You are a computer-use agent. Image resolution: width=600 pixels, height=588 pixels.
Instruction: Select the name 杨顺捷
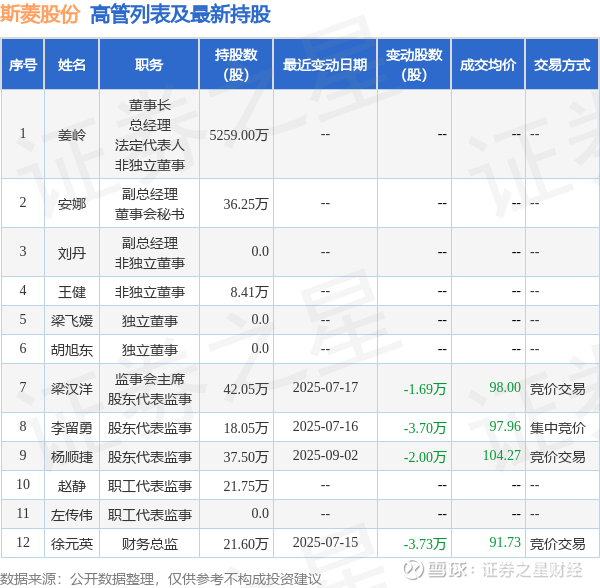tap(72, 457)
